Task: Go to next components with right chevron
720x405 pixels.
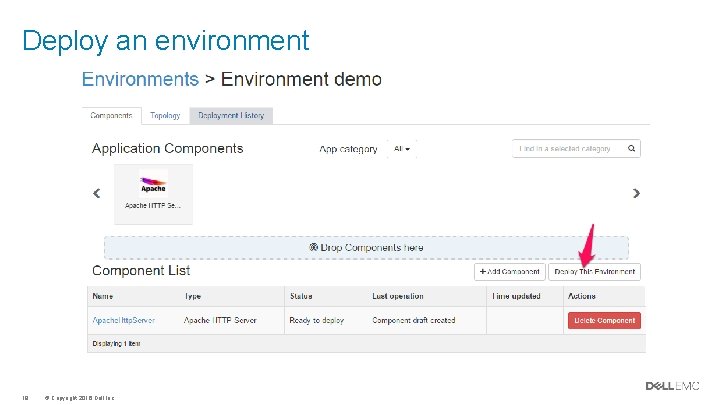Action: click(x=636, y=193)
